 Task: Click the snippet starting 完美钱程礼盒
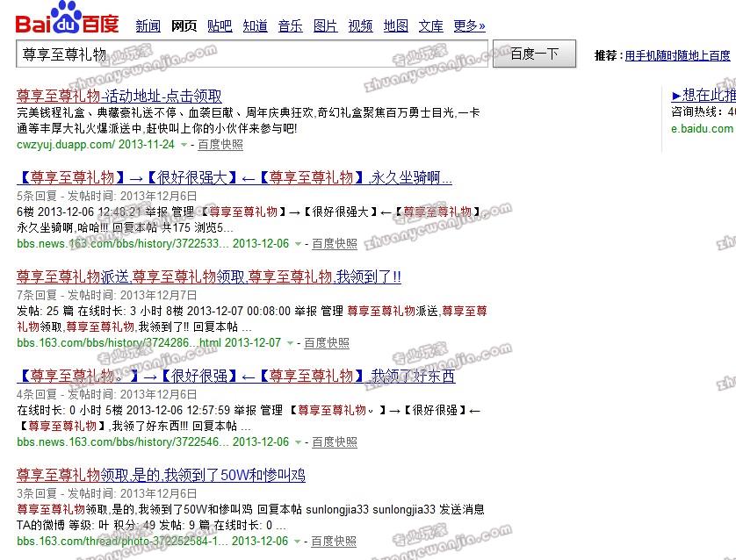point(249,120)
